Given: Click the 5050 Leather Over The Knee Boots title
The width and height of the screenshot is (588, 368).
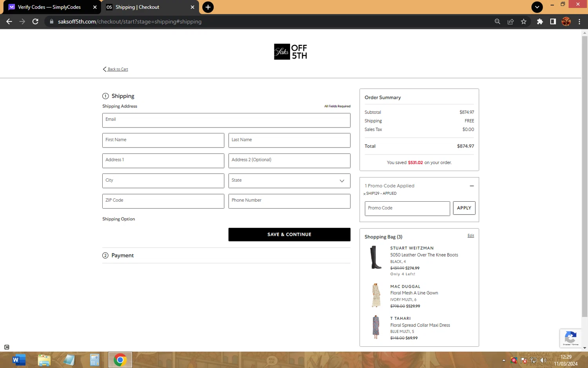Looking at the screenshot, I should [x=424, y=255].
